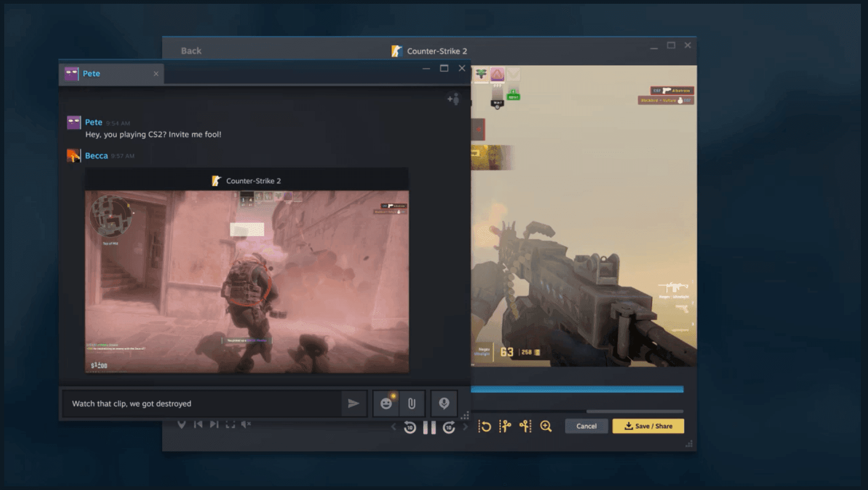The width and height of the screenshot is (868, 490).
Task: Click Pete's avatar next to his message
Action: click(x=74, y=123)
